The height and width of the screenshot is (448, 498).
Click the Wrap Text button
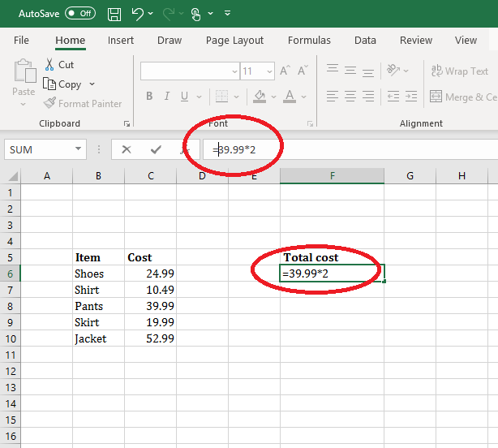coord(460,71)
